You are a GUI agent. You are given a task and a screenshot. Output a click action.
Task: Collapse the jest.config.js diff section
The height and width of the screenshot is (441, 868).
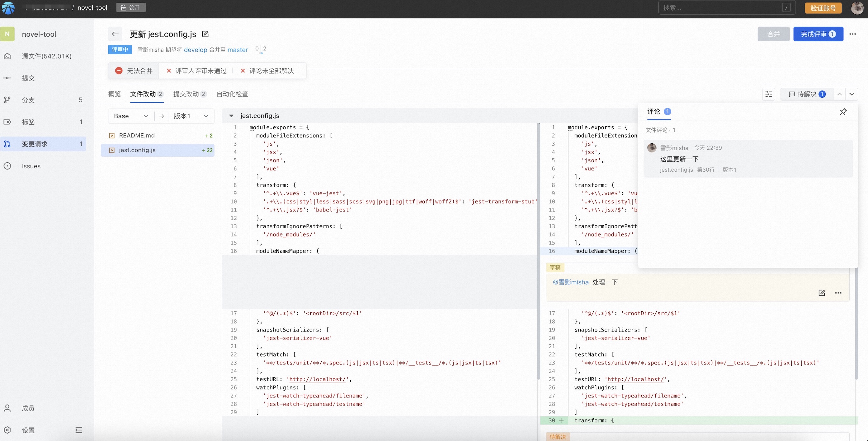pos(231,116)
